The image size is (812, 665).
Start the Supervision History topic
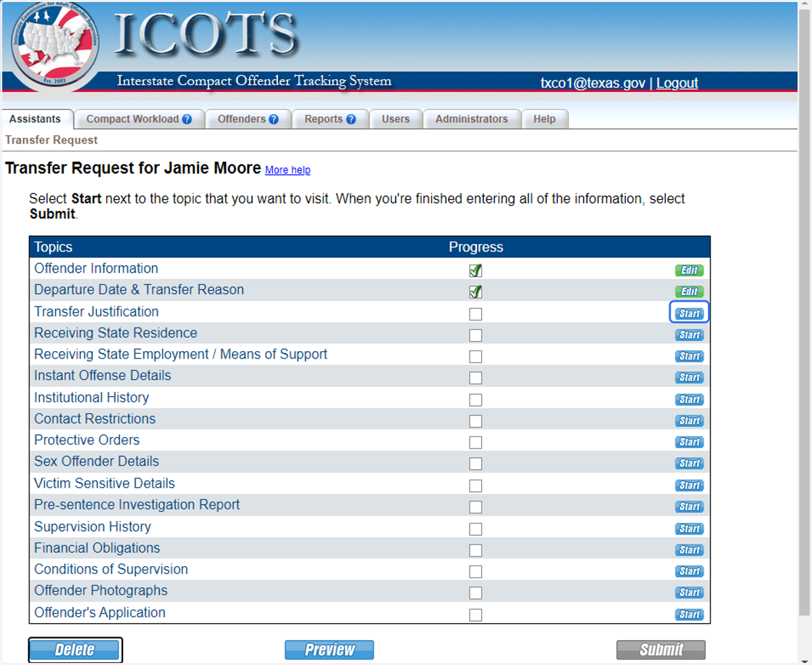click(689, 528)
